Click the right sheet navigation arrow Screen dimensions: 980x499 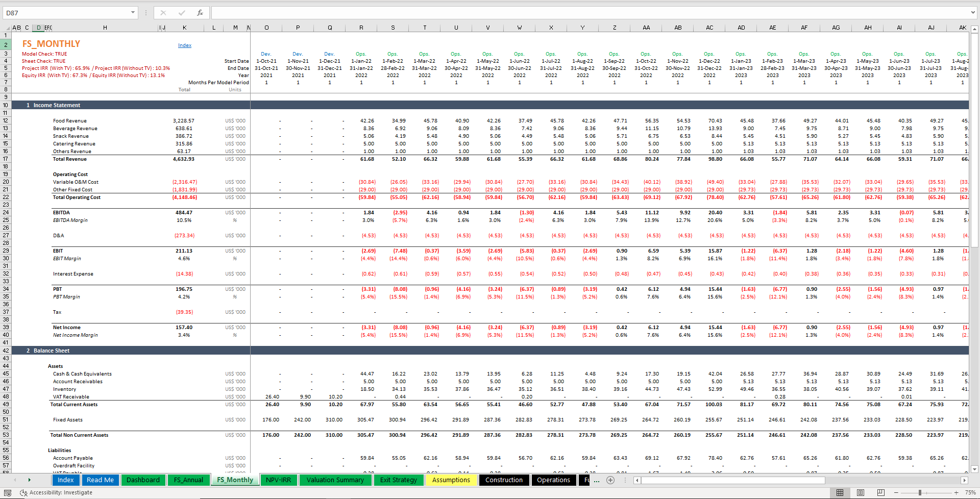[30, 480]
